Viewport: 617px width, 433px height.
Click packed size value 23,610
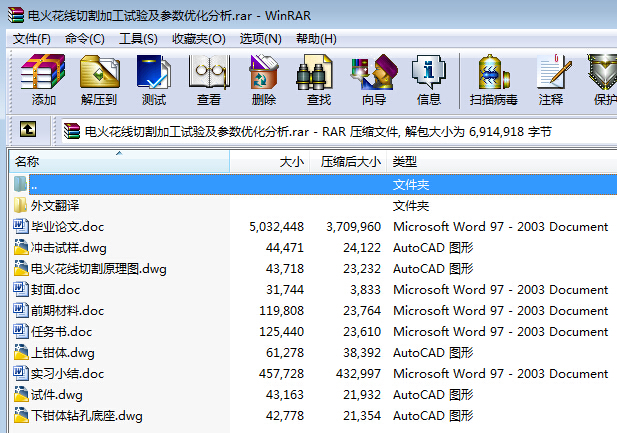pos(362,331)
